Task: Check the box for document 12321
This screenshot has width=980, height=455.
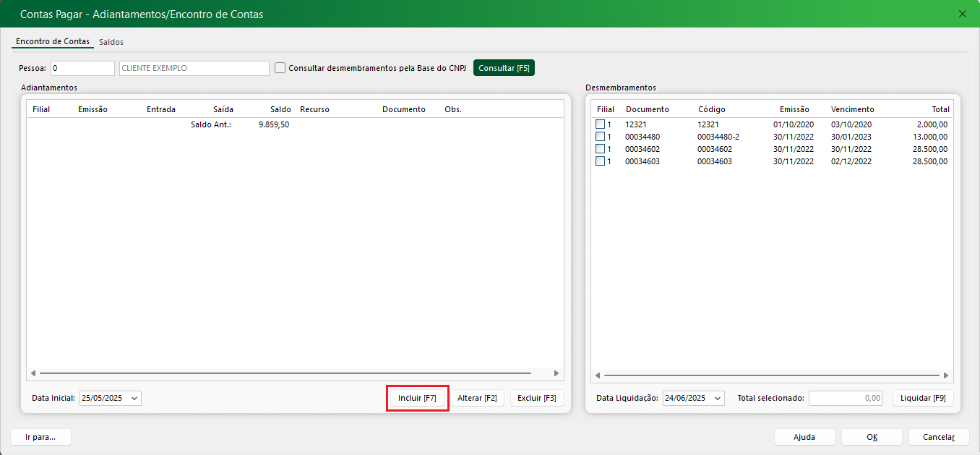Action: click(600, 124)
